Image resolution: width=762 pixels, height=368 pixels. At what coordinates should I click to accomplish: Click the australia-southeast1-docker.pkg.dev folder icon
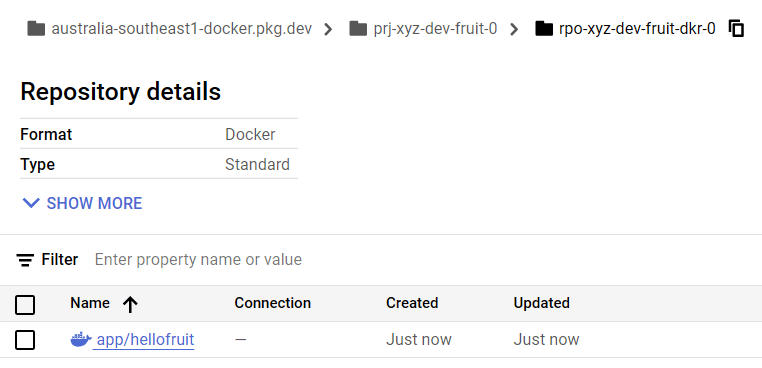coord(36,29)
